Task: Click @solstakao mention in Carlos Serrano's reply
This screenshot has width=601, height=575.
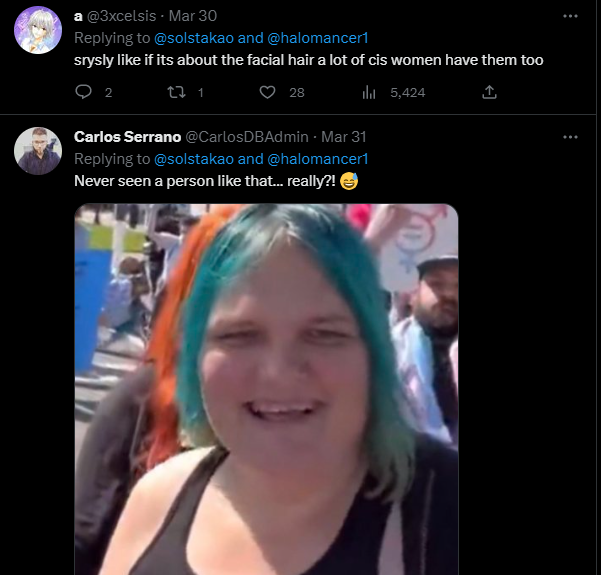Action: 194,159
